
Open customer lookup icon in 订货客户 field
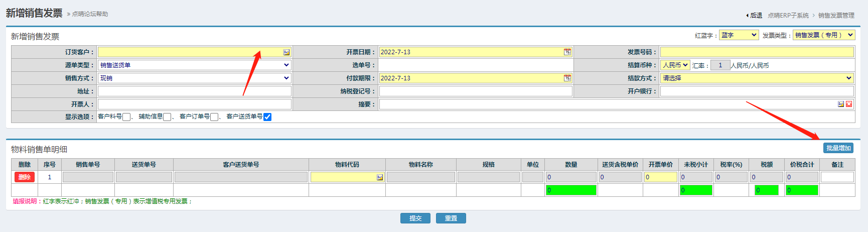pyautogui.click(x=286, y=52)
